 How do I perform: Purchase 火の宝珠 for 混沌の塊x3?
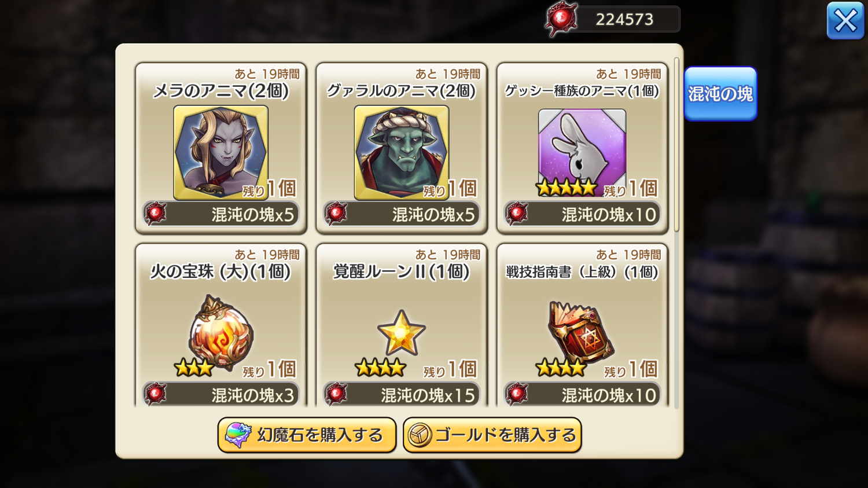point(221,395)
